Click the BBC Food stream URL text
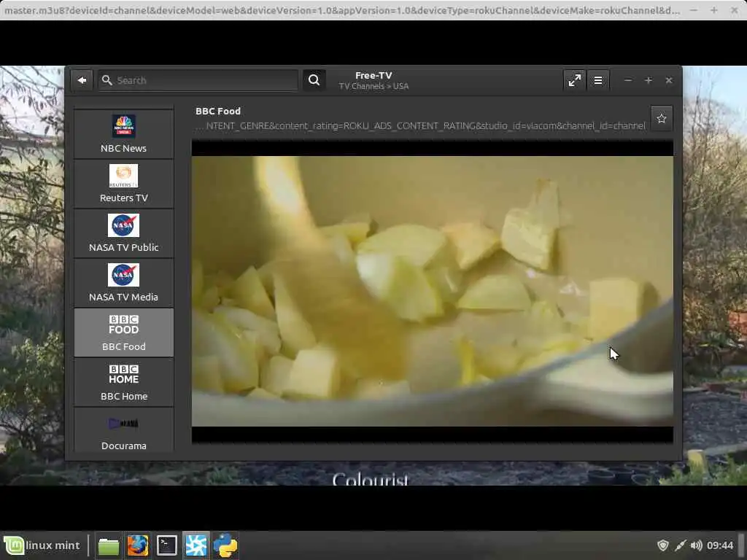The height and width of the screenshot is (560, 747). click(x=422, y=125)
